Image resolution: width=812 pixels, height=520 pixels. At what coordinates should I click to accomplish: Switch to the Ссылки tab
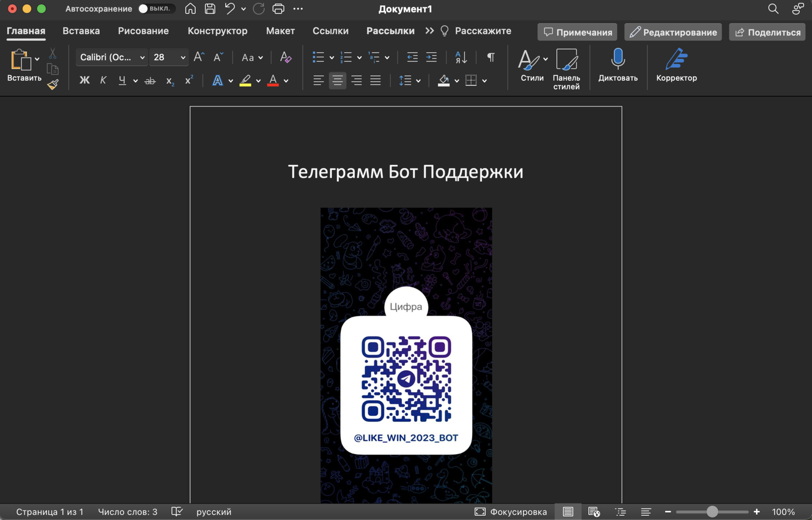click(331, 31)
